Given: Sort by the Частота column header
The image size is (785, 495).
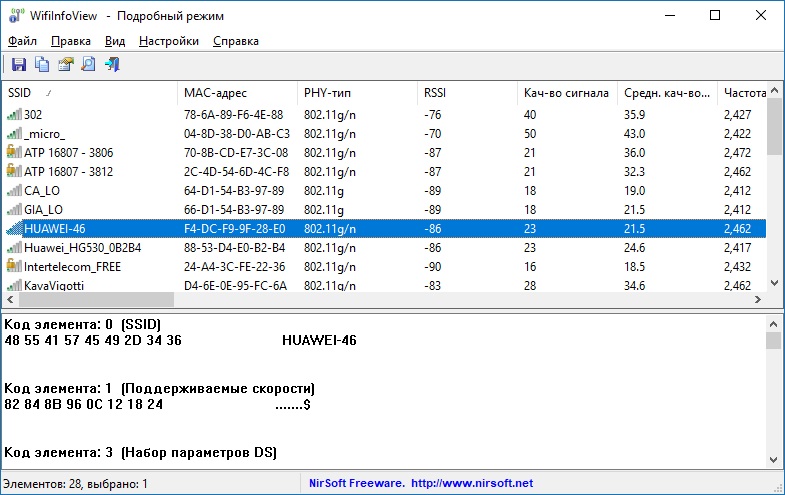Looking at the screenshot, I should (x=742, y=93).
